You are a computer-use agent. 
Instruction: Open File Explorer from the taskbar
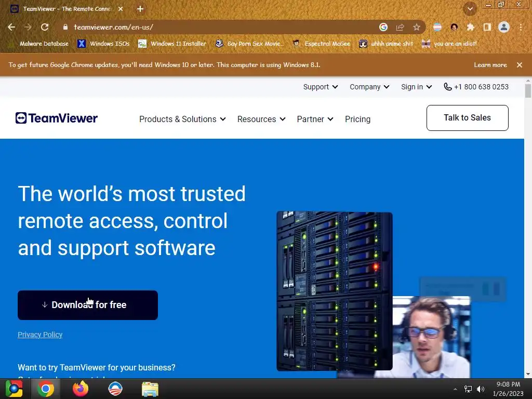tap(150, 389)
